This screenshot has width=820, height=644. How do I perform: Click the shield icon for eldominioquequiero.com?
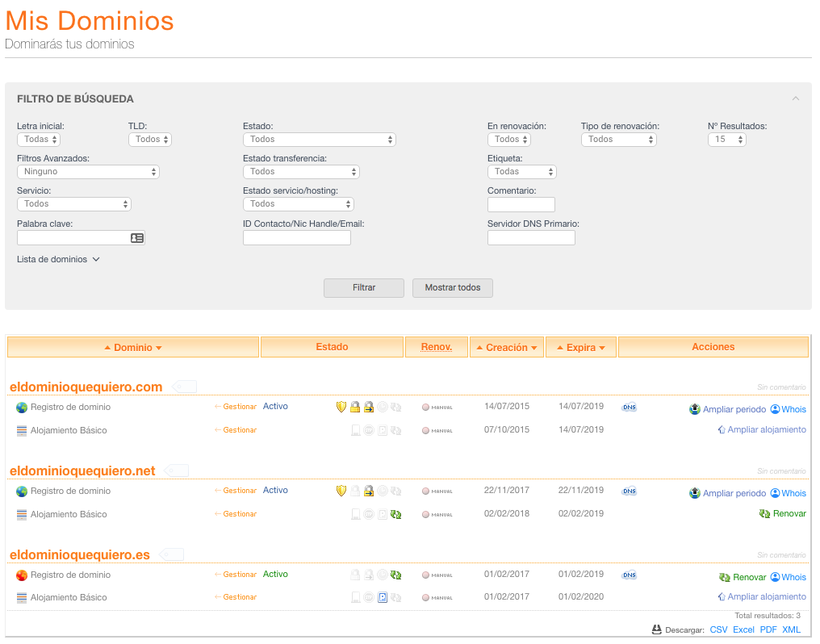[341, 407]
